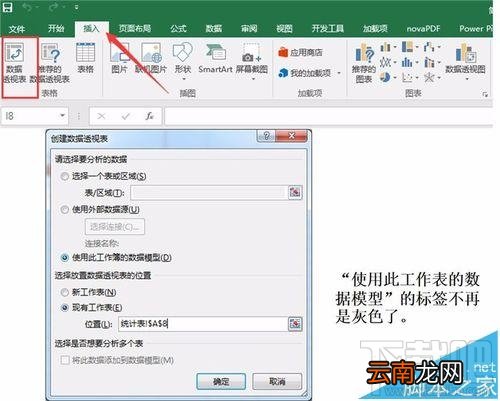Click the 数据透视表 button in the ribbon
Screen dimensions: 500x401
(15, 63)
